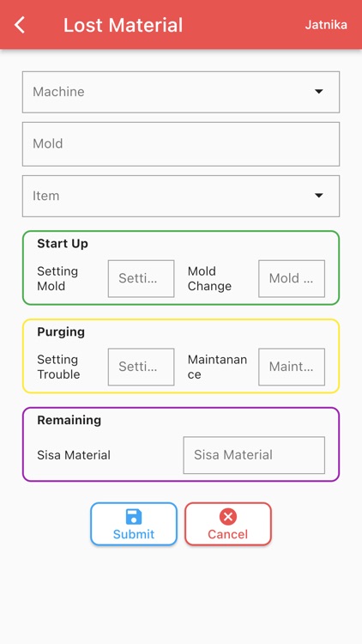Click the Purging section heading

61,331
